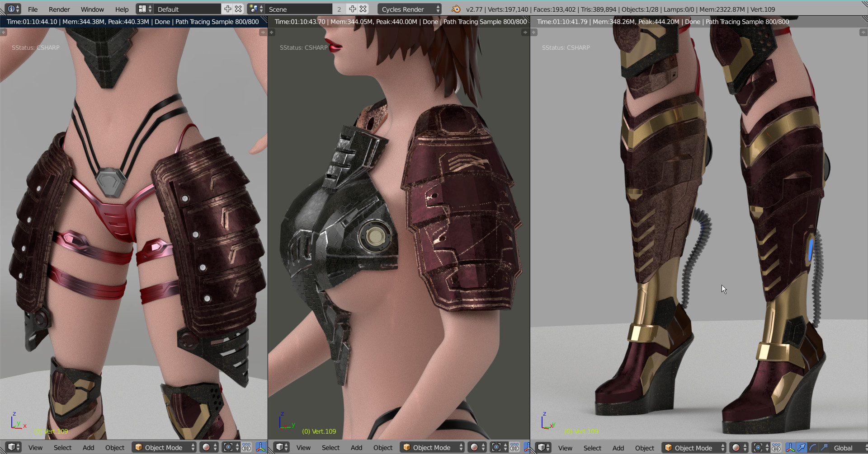The height and width of the screenshot is (454, 868).
Task: Open the Help menu
Action: 122,9
